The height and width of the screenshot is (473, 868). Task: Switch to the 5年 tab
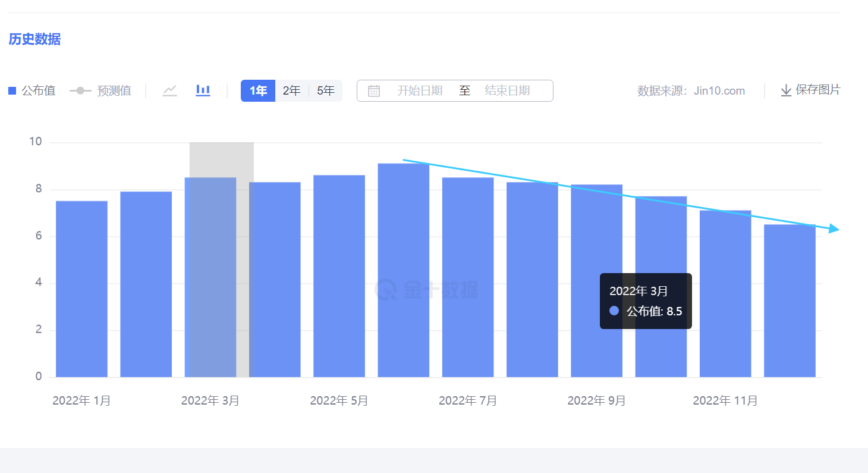326,90
